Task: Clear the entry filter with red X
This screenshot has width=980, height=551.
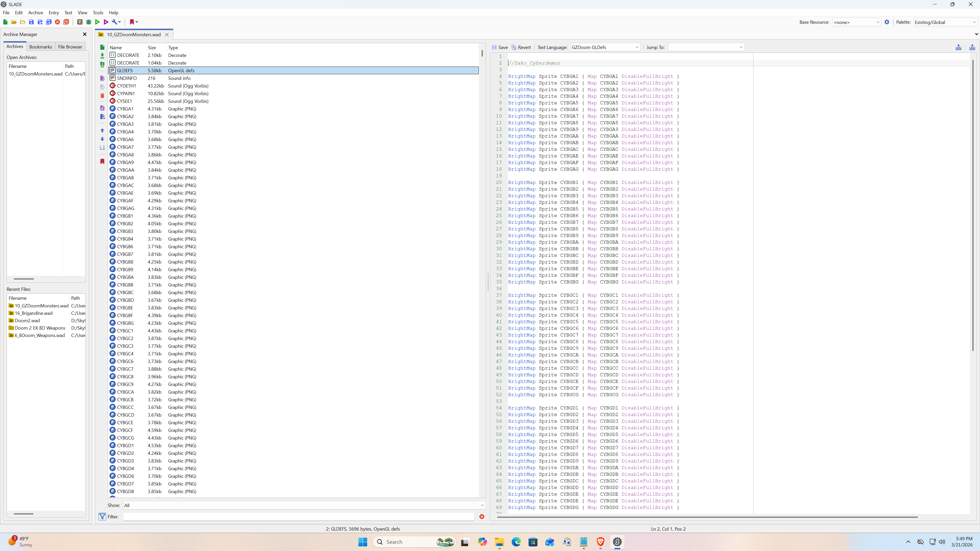Action: click(x=482, y=516)
